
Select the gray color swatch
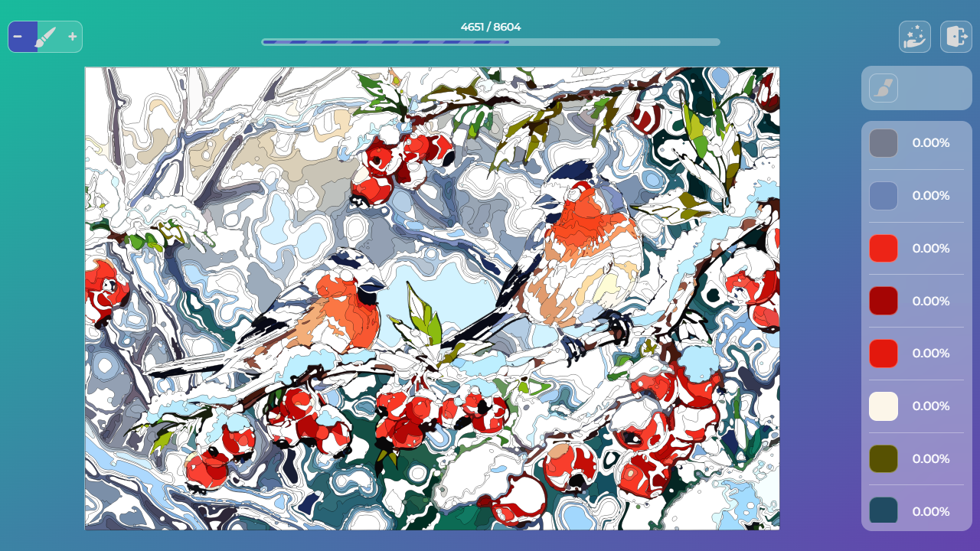[x=884, y=143]
